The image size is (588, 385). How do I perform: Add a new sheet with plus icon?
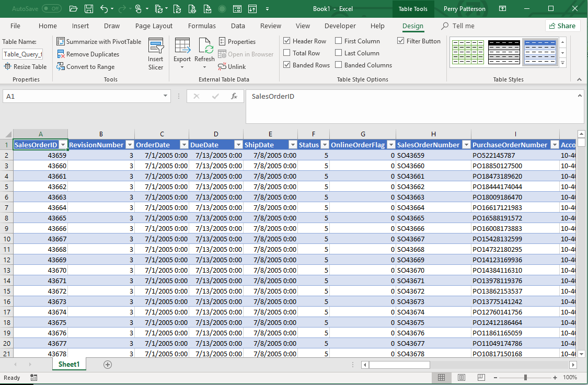(x=108, y=365)
